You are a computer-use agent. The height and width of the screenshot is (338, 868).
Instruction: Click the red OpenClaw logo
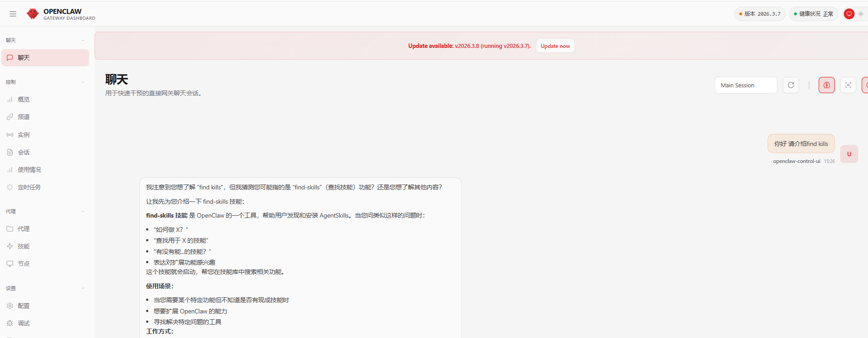(x=33, y=14)
